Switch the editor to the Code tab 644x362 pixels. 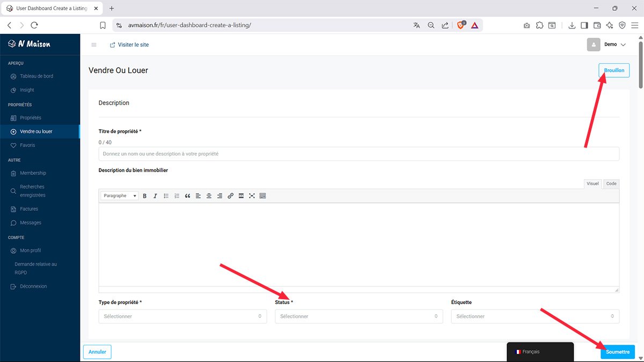point(611,184)
